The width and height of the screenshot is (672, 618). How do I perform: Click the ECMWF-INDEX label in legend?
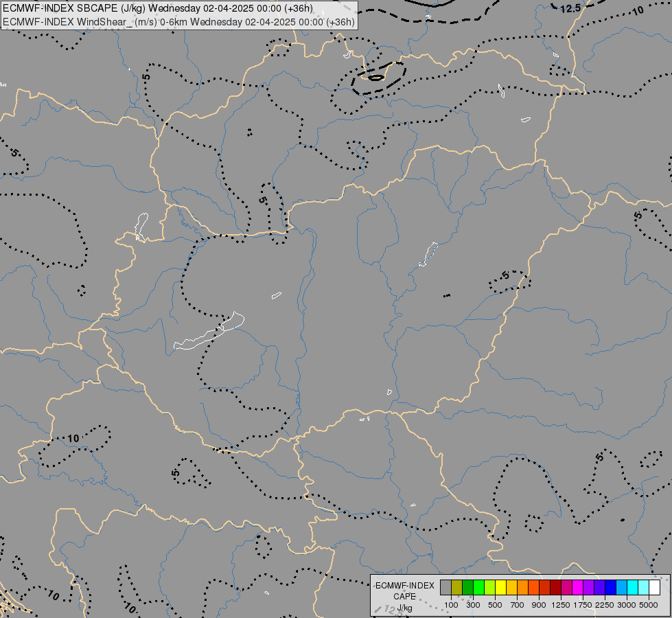pos(404,586)
